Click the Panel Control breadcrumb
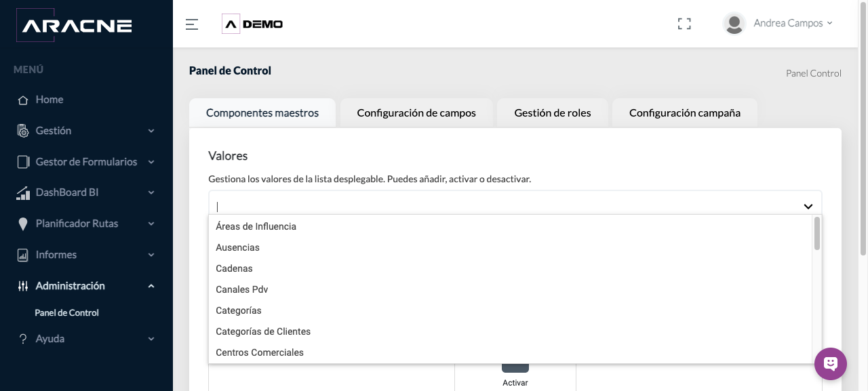The image size is (868, 391). [813, 73]
